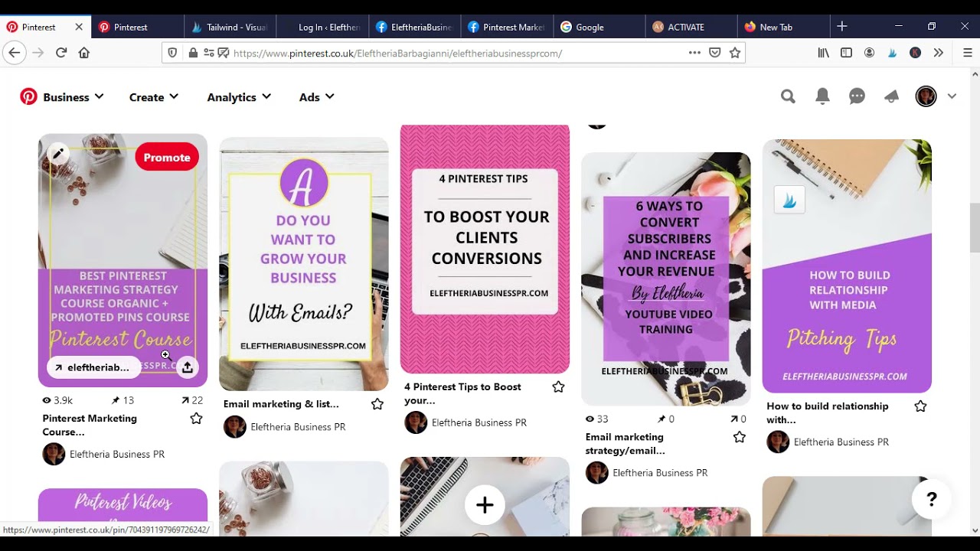This screenshot has width=980, height=551.
Task: Open the search magnifier icon
Action: point(788,96)
